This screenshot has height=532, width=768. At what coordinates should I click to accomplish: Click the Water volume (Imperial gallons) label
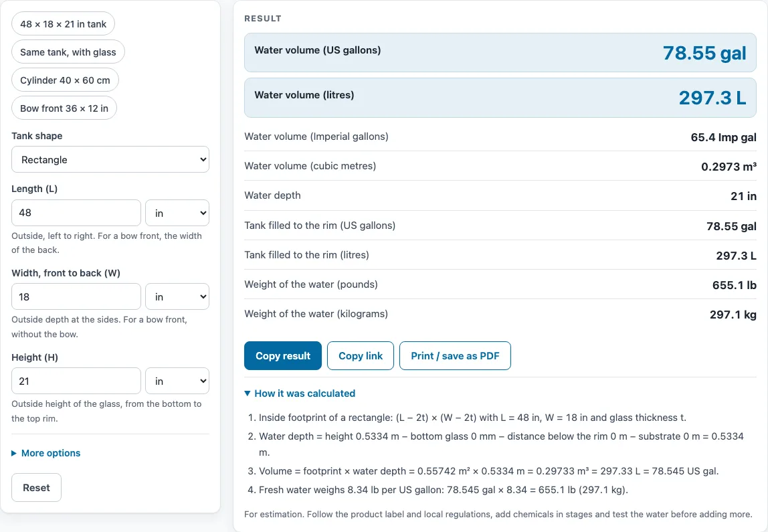click(316, 137)
